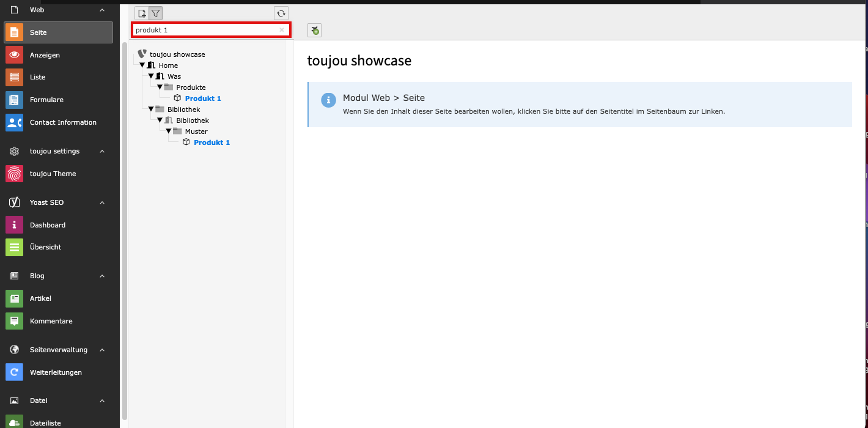Collapse the toujou settings group

pyautogui.click(x=102, y=151)
